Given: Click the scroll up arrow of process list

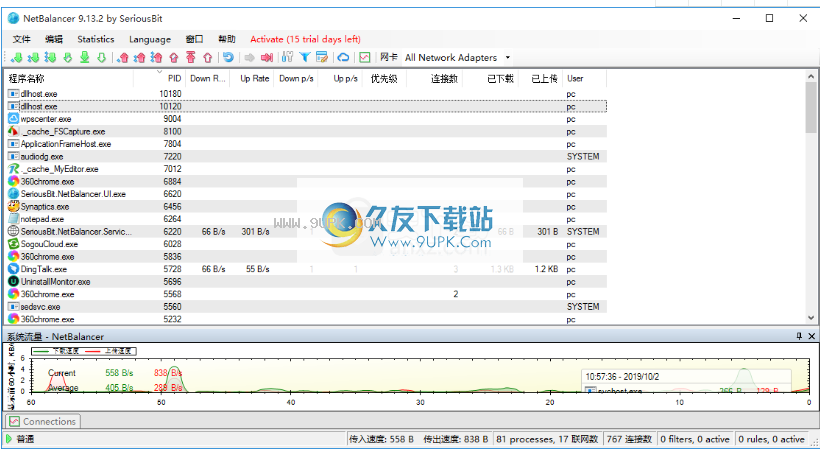Looking at the screenshot, I should [x=811, y=76].
